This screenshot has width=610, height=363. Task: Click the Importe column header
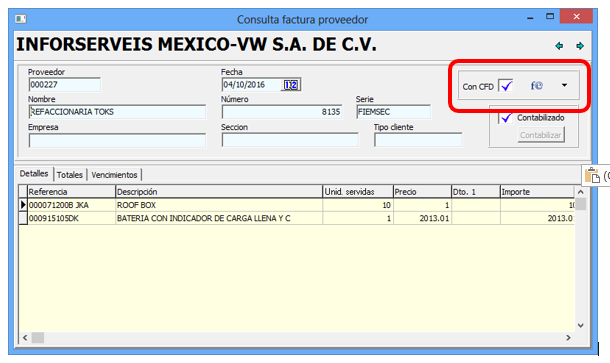[537, 192]
